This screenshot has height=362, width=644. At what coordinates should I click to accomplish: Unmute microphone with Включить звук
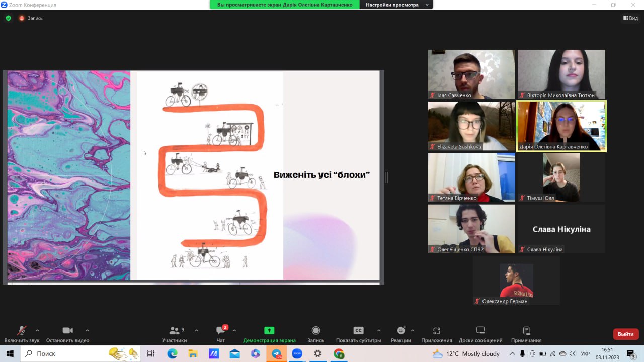pos(22,334)
